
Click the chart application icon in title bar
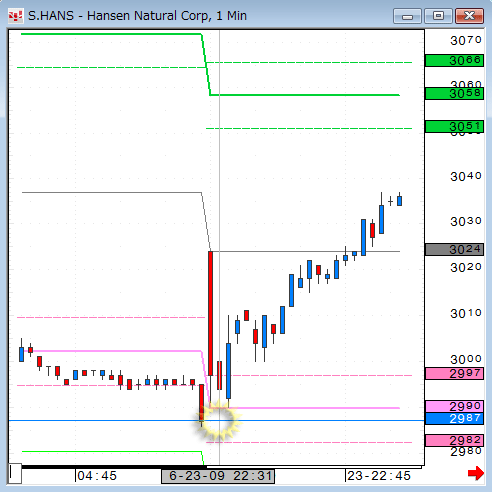pos(15,16)
